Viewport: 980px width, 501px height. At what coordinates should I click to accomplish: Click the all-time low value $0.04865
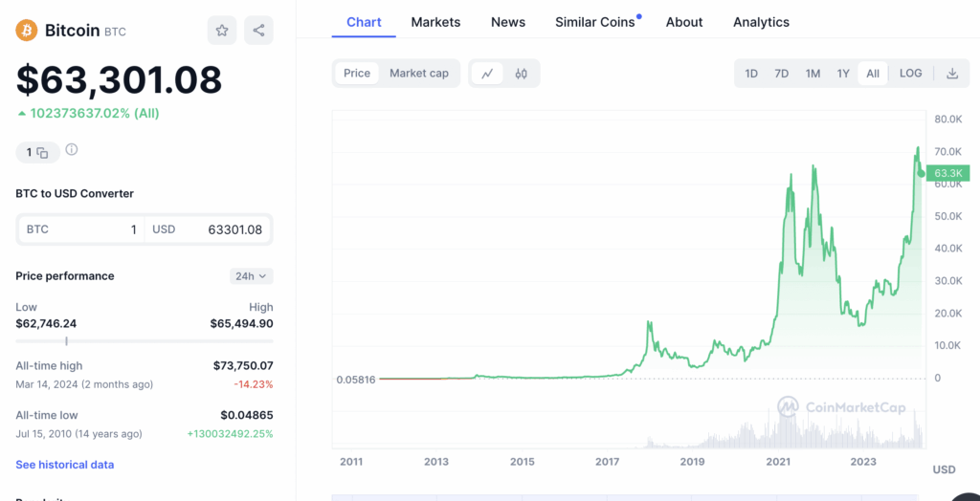point(247,415)
